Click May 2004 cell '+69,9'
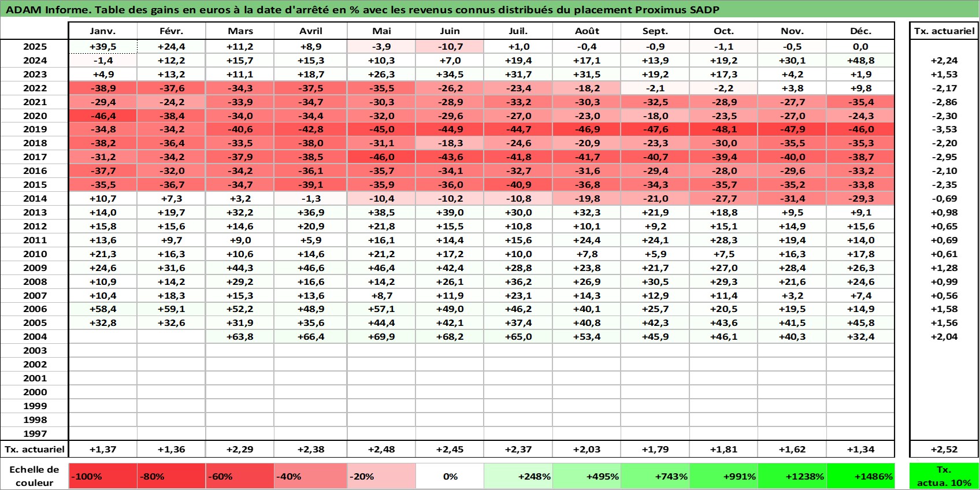Screen dimensions: 980x490 [x=381, y=337]
